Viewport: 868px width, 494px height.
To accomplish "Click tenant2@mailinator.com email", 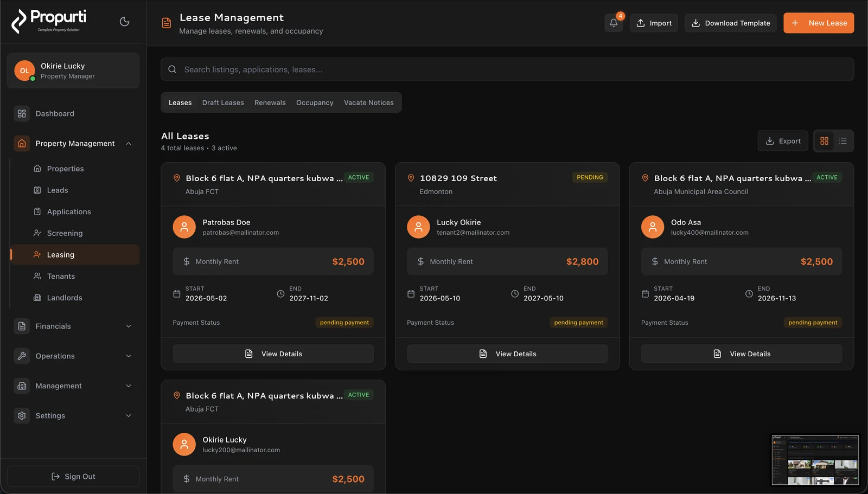I will [473, 233].
